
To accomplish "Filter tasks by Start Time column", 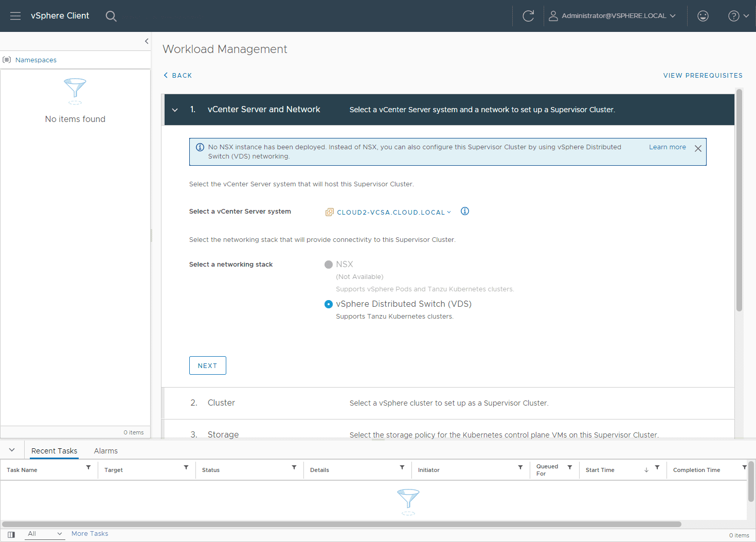I will coord(657,467).
